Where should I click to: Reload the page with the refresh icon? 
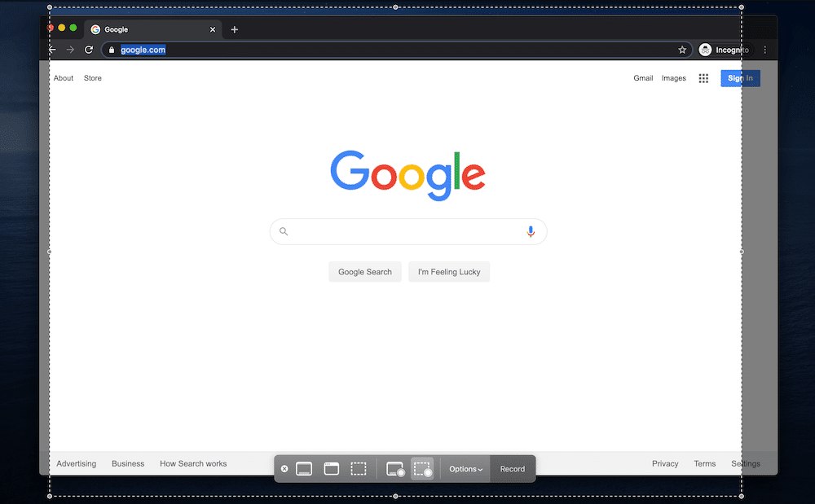[89, 50]
